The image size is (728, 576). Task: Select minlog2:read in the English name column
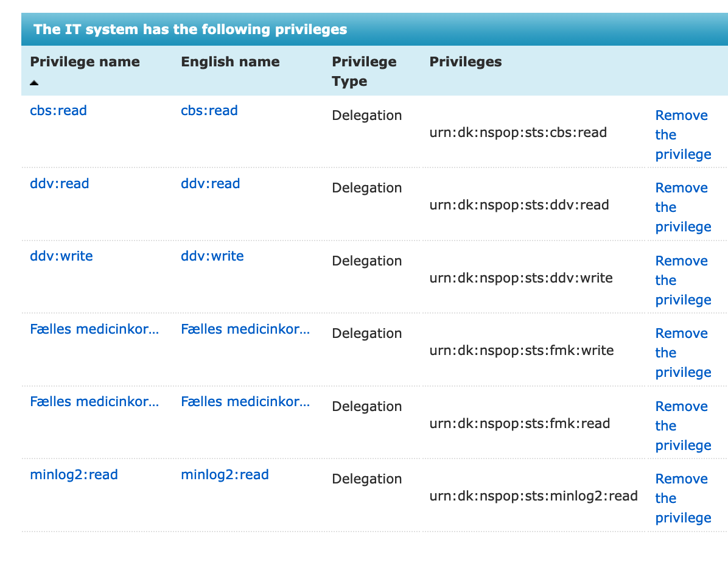pos(225,475)
